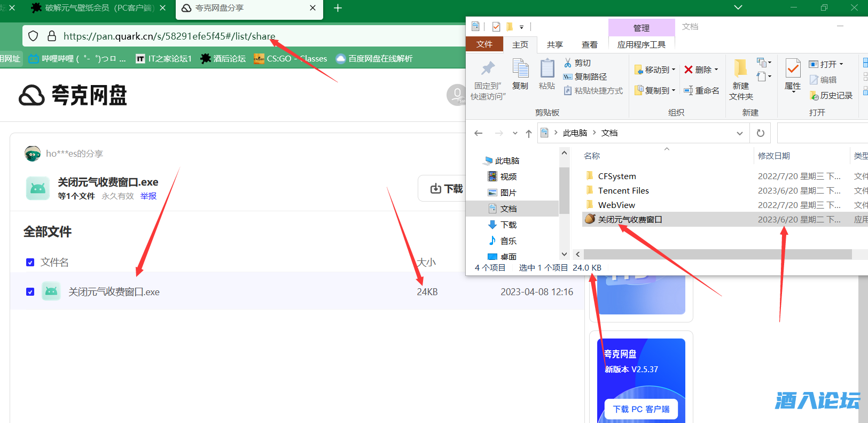Click 下载 PC 客户端 button
The image size is (868, 423).
coord(641,409)
